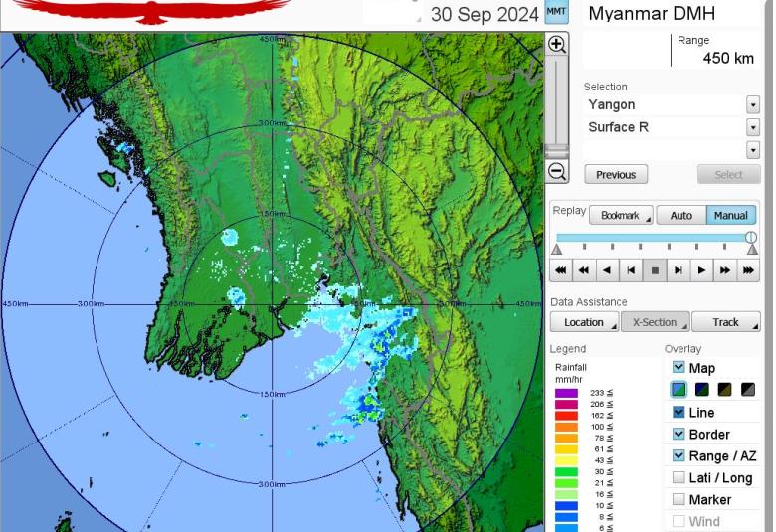Viewport: 776px width, 532px height.
Task: Click the zoom out magnifier icon
Action: pyautogui.click(x=557, y=172)
